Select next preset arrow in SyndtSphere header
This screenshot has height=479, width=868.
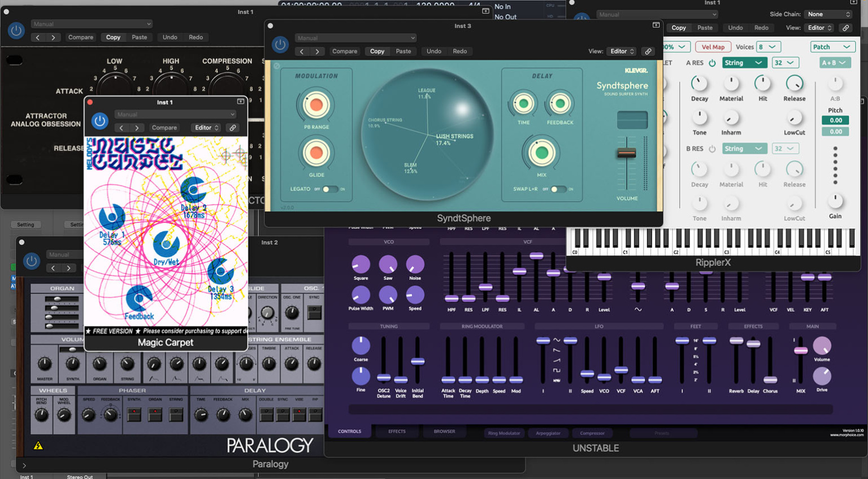click(x=317, y=51)
